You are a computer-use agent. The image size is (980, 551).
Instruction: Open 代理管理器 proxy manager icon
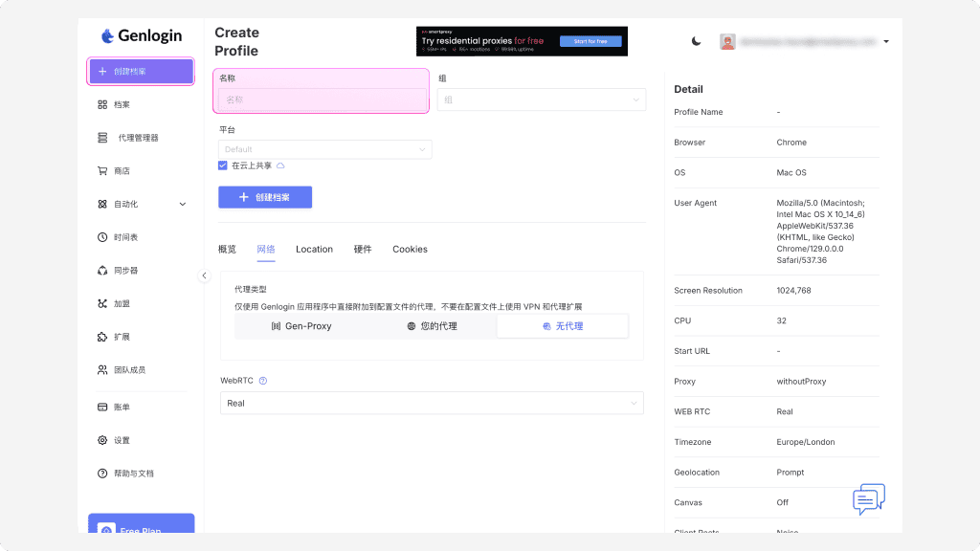click(x=102, y=138)
